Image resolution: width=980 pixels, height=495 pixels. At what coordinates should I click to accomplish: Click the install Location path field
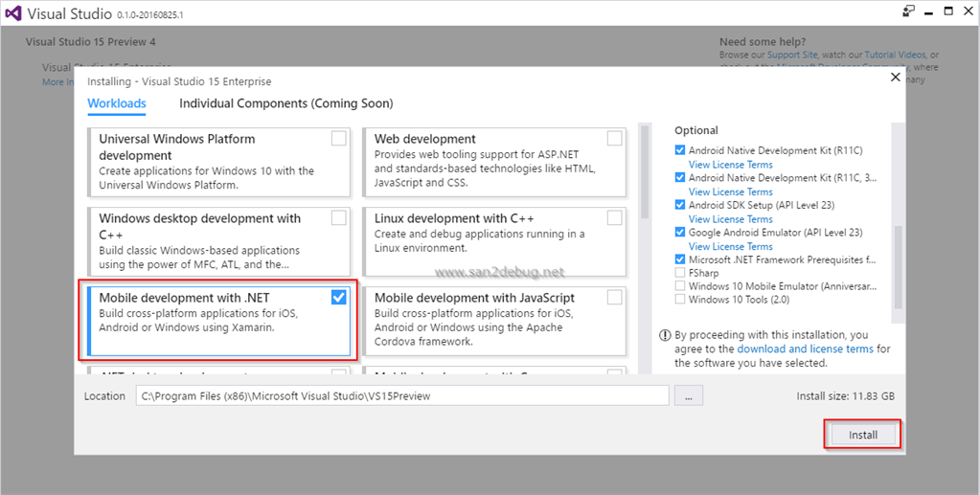pyautogui.click(x=401, y=395)
